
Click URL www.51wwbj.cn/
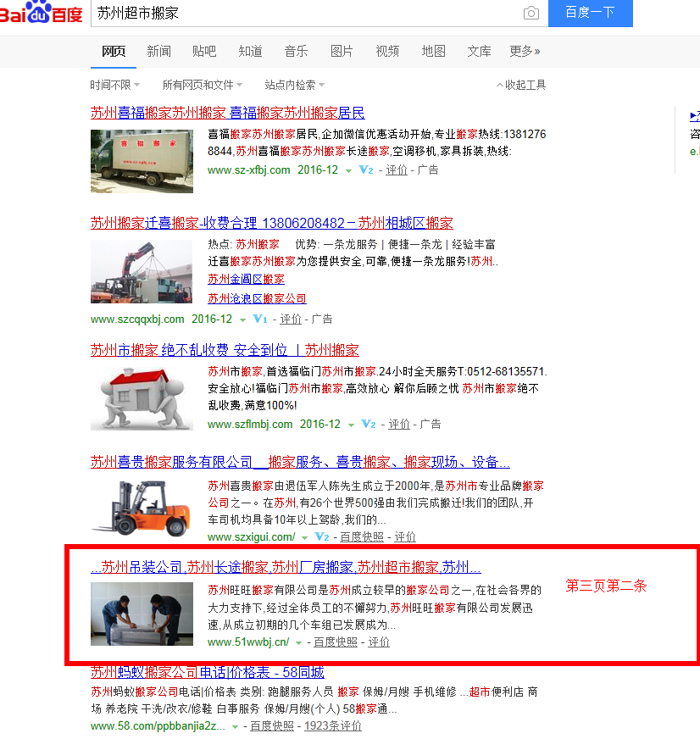tap(248, 642)
